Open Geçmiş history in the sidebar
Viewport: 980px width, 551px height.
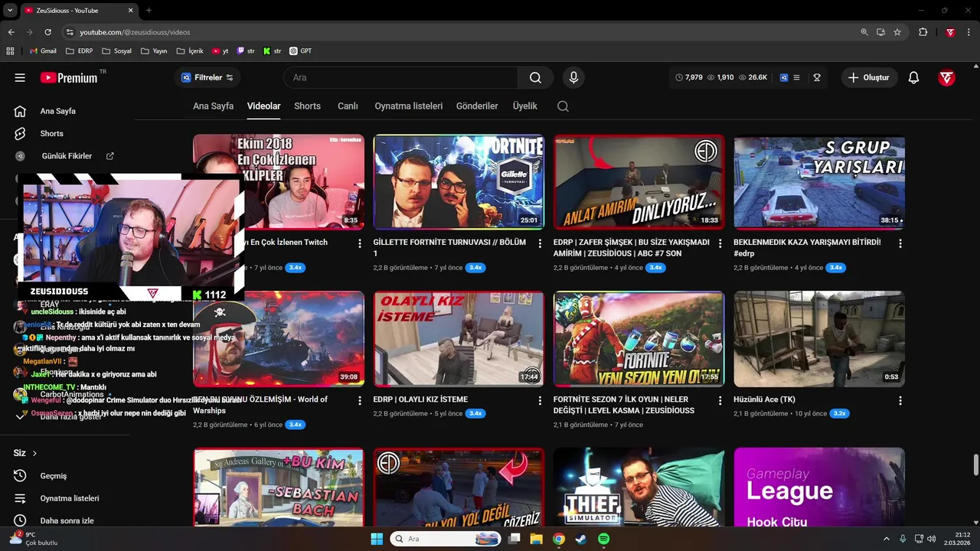click(x=53, y=476)
